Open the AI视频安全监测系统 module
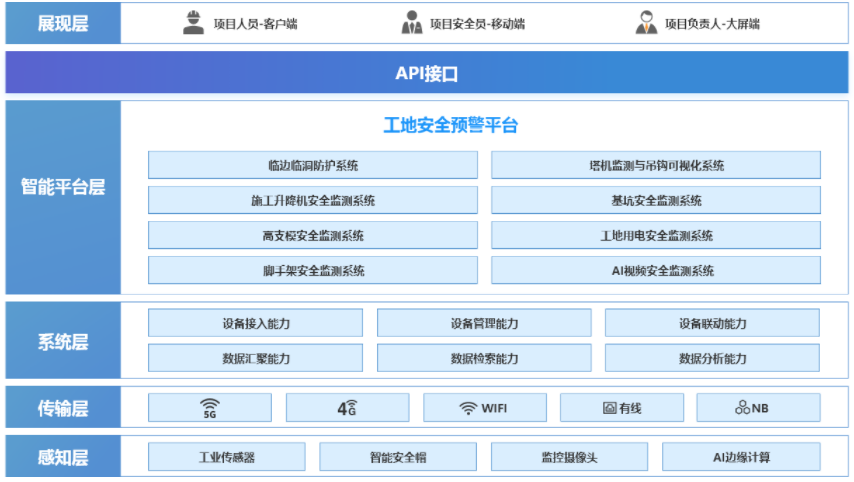This screenshot has height=482, width=854. coord(656,270)
